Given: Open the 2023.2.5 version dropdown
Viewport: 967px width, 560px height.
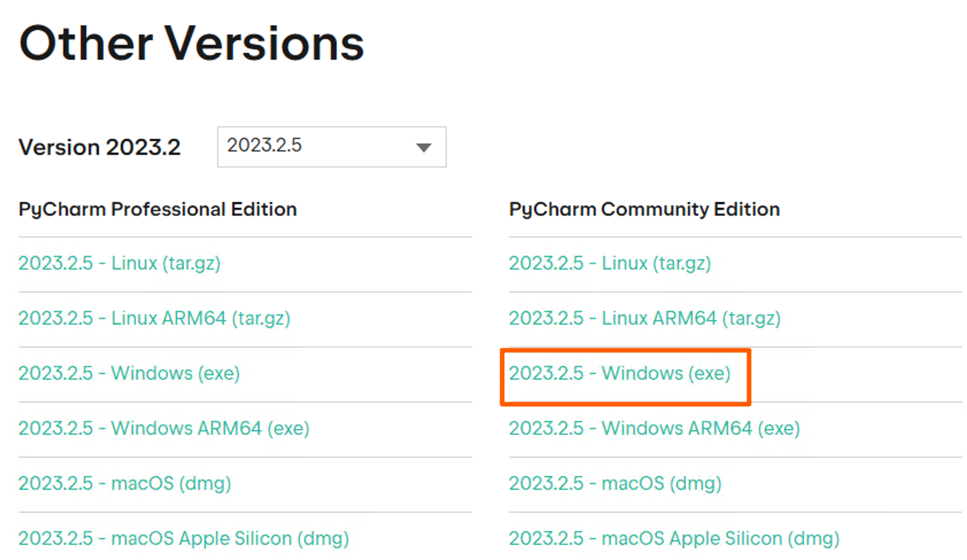Looking at the screenshot, I should click(x=331, y=147).
